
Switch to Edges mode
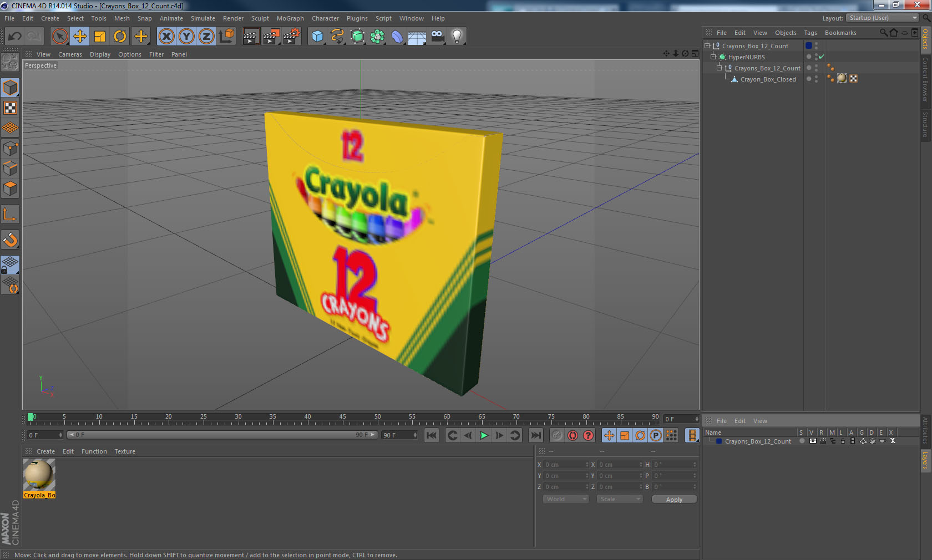coord(11,169)
